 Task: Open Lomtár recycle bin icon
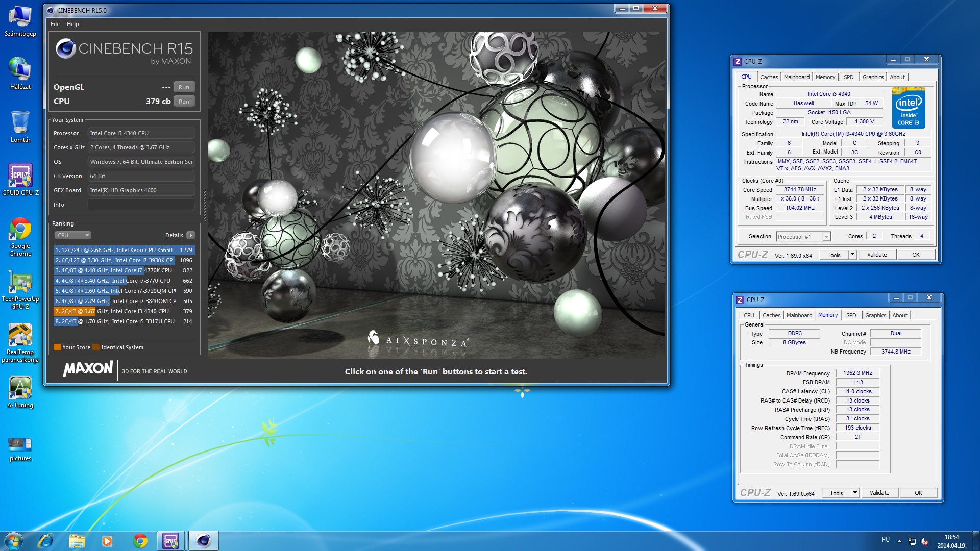20,127
